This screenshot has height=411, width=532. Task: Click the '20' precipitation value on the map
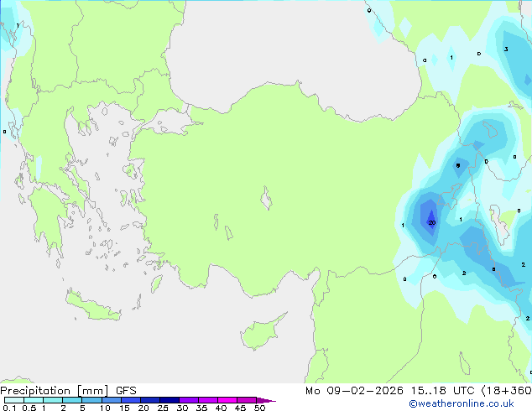[432, 223]
